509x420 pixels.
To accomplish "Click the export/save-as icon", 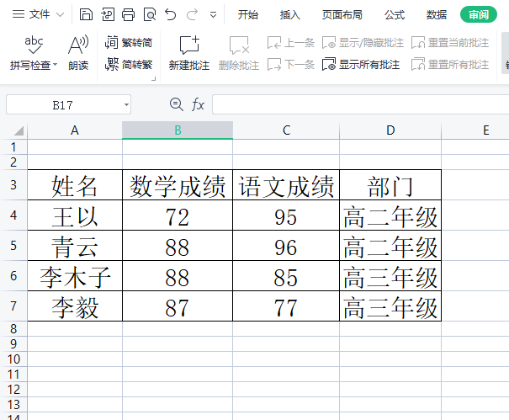I will 108,14.
